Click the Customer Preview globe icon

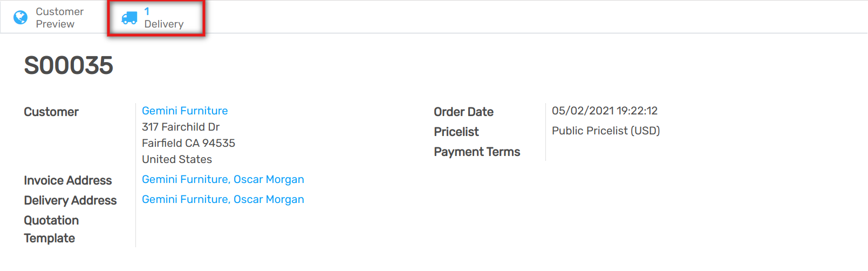pyautogui.click(x=20, y=18)
